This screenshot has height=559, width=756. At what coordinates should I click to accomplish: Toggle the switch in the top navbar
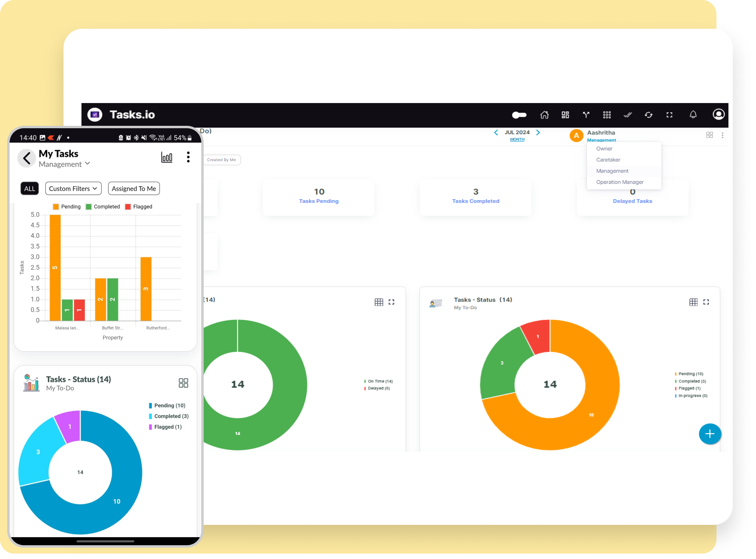tap(519, 115)
